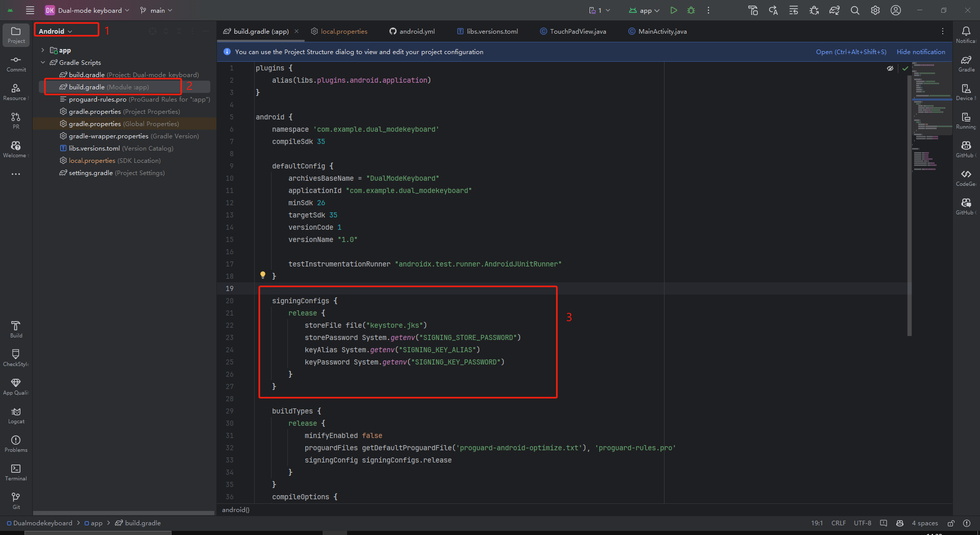Switch to the libs.versions.toml tab

491,31
